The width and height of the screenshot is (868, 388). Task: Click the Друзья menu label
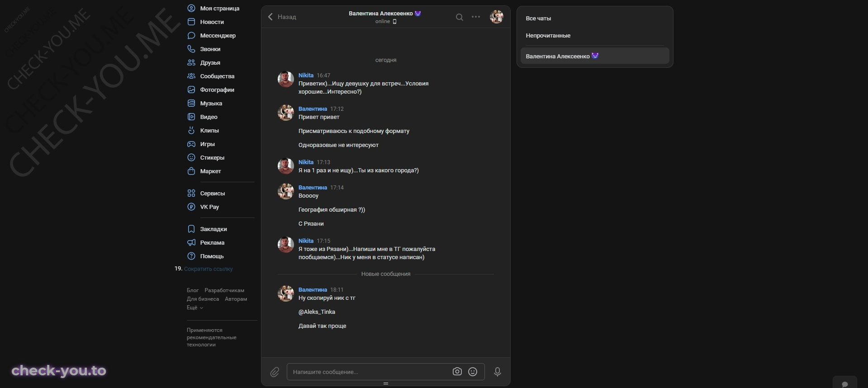tap(210, 62)
